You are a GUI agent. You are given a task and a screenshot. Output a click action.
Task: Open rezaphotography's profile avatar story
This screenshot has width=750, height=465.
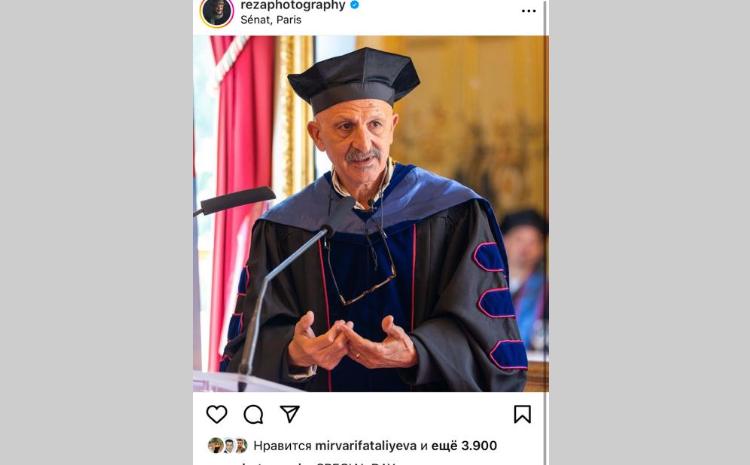(x=216, y=11)
